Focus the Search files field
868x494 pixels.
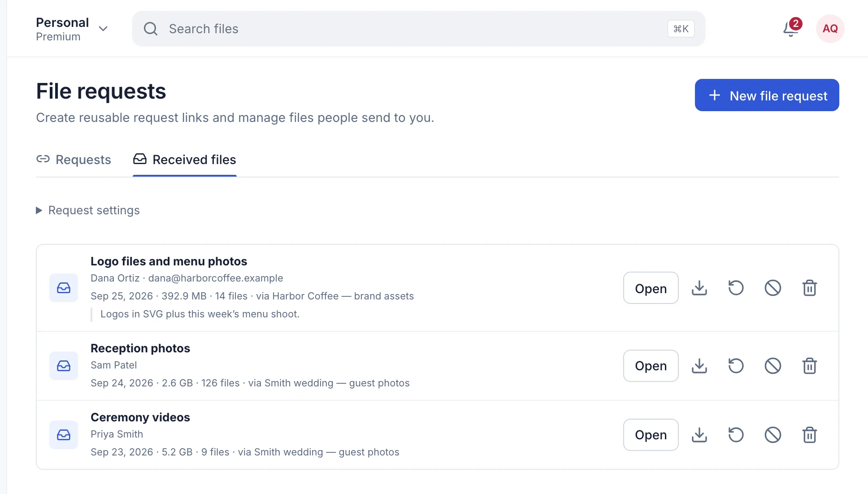click(x=419, y=29)
